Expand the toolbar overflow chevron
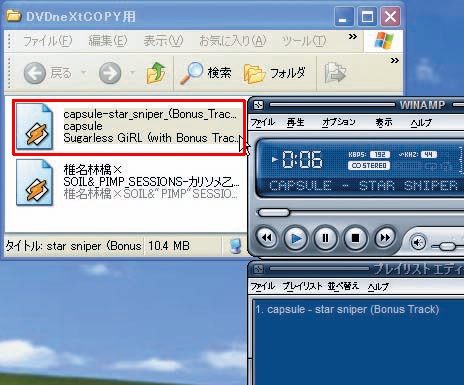The width and height of the screenshot is (464, 385). pos(395,61)
